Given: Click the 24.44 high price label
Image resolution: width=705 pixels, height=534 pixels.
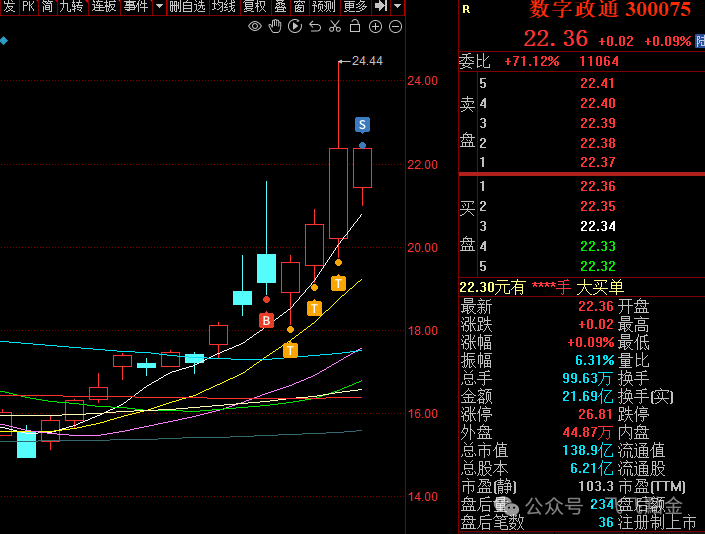Looking at the screenshot, I should point(367,61).
